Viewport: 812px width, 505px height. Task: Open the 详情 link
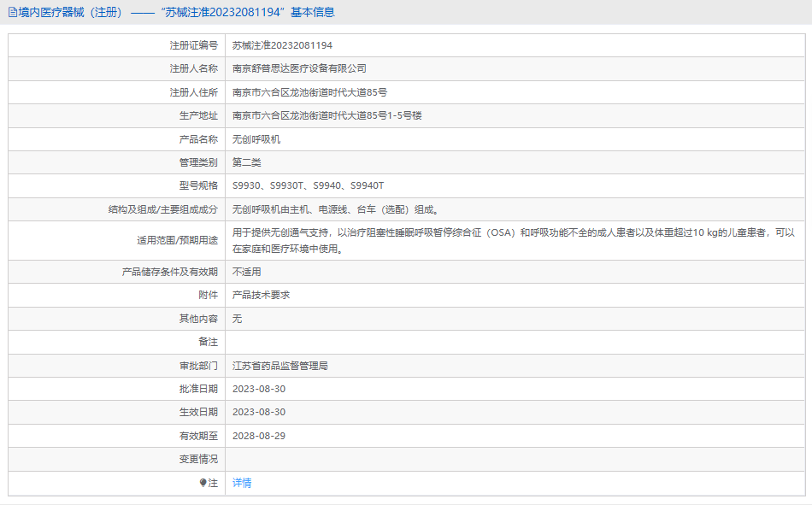click(x=242, y=483)
